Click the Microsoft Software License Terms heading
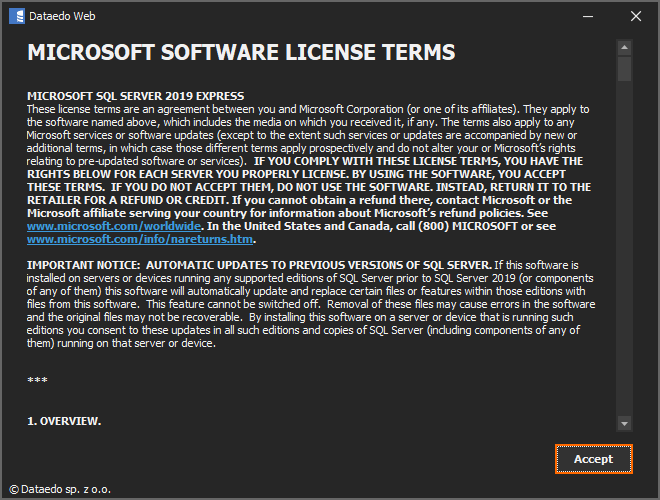The height and width of the screenshot is (500, 660). pos(241,52)
